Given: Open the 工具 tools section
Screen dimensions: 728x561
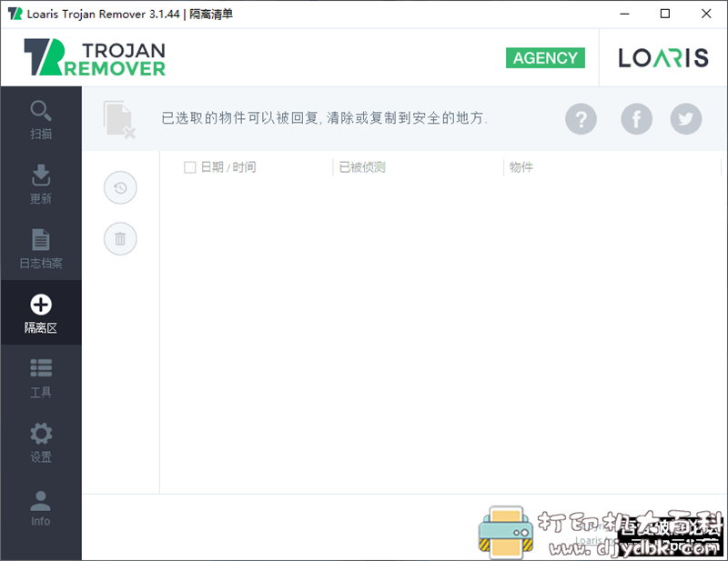Looking at the screenshot, I should click(x=41, y=377).
